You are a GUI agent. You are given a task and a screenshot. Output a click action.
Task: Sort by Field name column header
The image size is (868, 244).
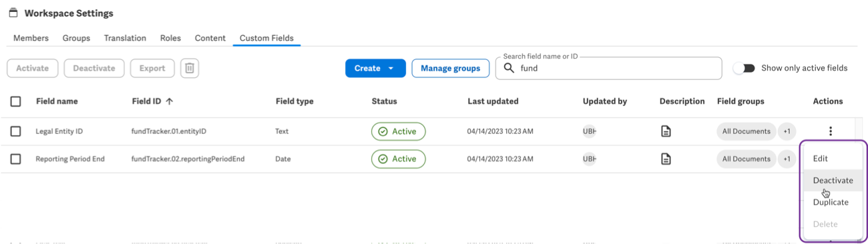[x=57, y=101]
